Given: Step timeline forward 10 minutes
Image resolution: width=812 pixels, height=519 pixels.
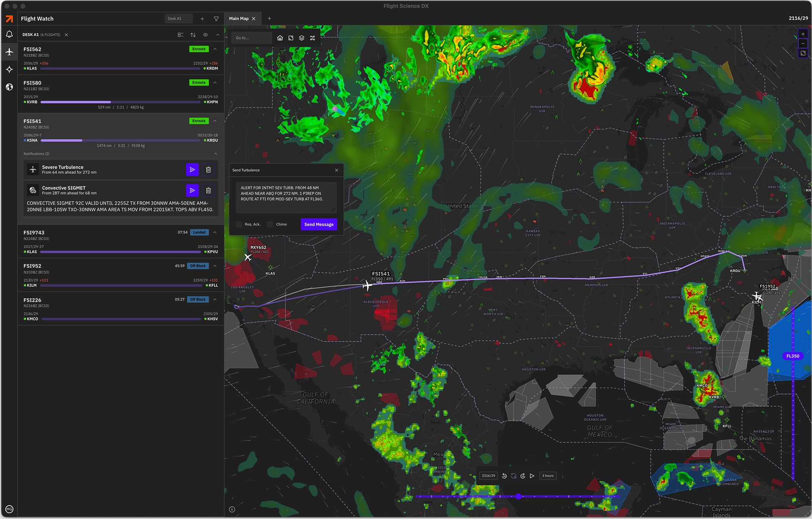Looking at the screenshot, I should (x=523, y=476).
